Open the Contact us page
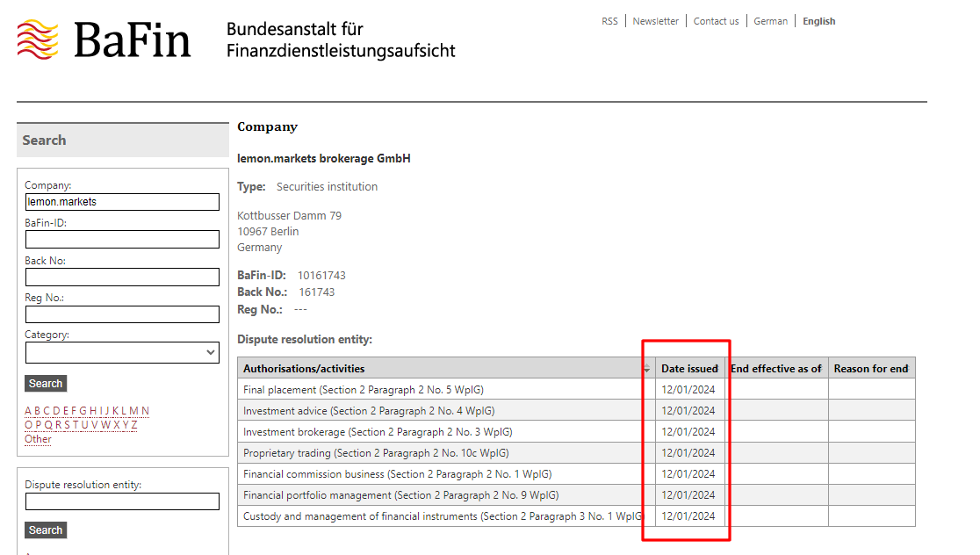This screenshot has width=980, height=555. click(716, 20)
